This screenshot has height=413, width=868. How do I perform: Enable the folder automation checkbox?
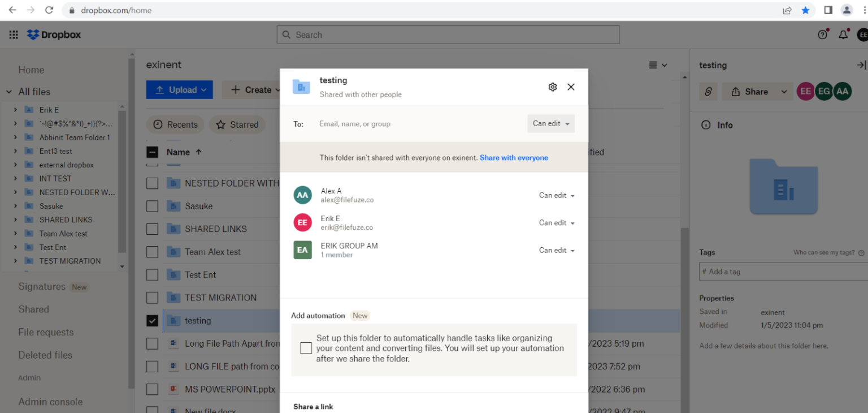(306, 348)
